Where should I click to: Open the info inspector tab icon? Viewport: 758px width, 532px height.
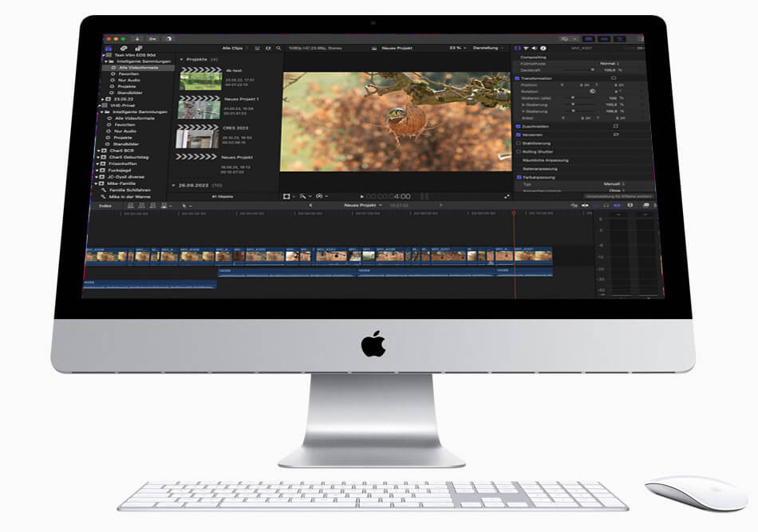tap(543, 48)
